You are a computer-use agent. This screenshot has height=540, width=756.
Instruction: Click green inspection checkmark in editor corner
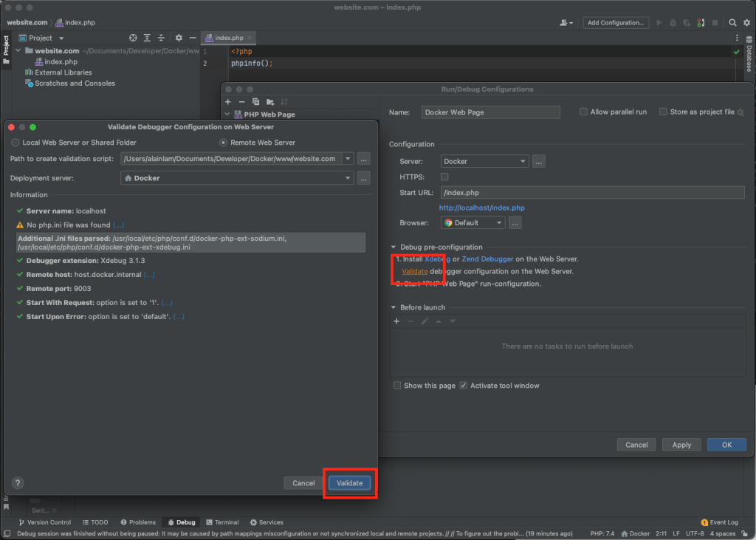tap(736, 52)
